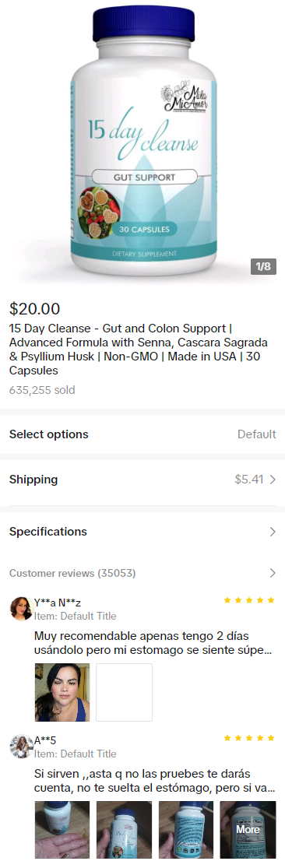Click Y**a N**z five-star rating
Viewport: 285px width, 868px height.
point(249,600)
